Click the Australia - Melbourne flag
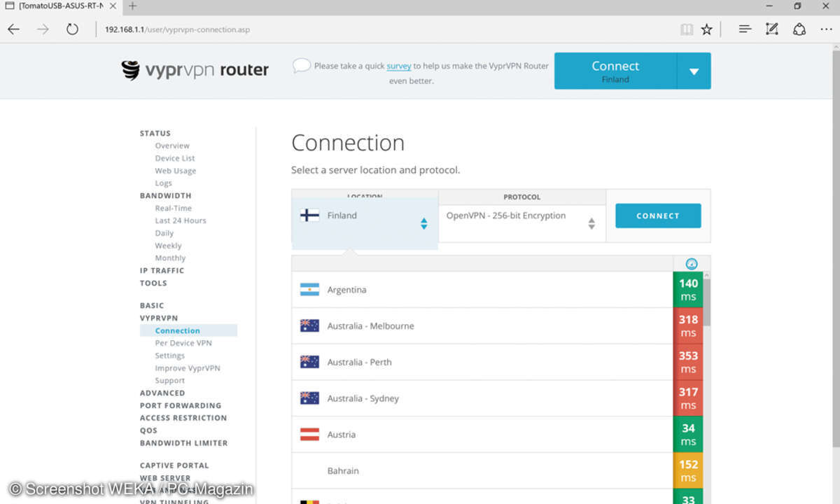The image size is (840, 504). pyautogui.click(x=309, y=326)
